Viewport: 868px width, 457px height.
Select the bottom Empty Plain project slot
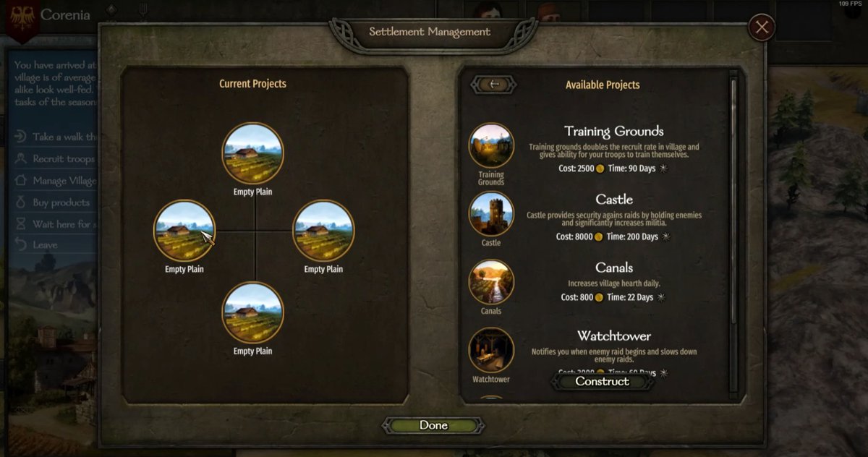coord(253,312)
